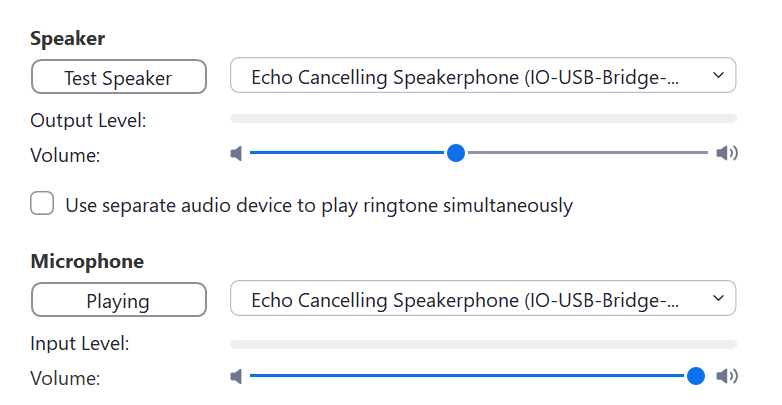Click the Microphone Input Level meter bar
This screenshot has height=405, width=782.
(x=483, y=344)
